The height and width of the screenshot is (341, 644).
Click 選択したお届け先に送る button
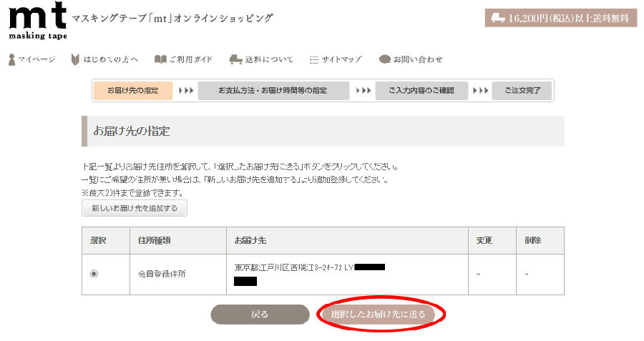[x=378, y=315]
